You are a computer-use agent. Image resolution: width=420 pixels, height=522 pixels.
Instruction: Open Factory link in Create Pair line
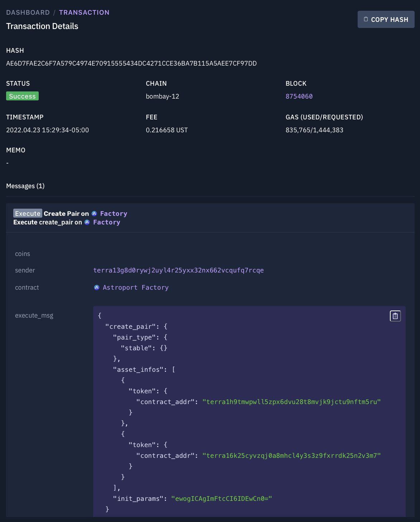click(114, 214)
